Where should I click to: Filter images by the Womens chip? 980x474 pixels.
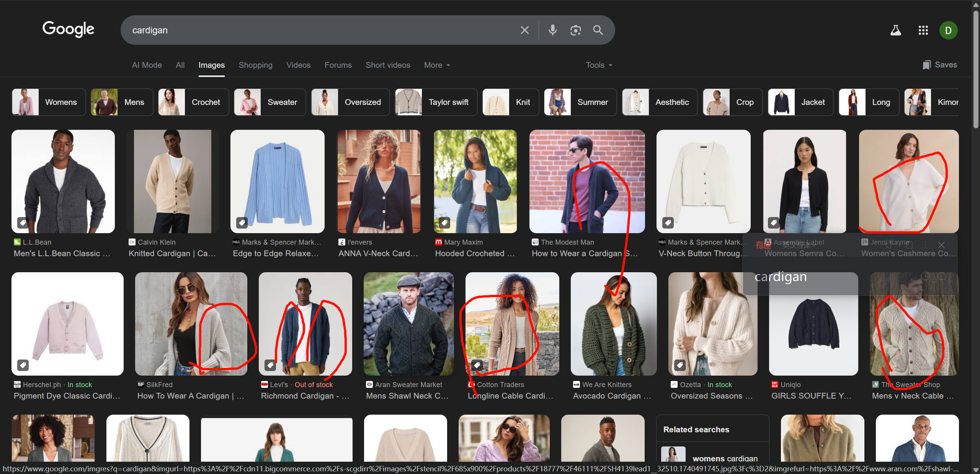pyautogui.click(x=49, y=102)
